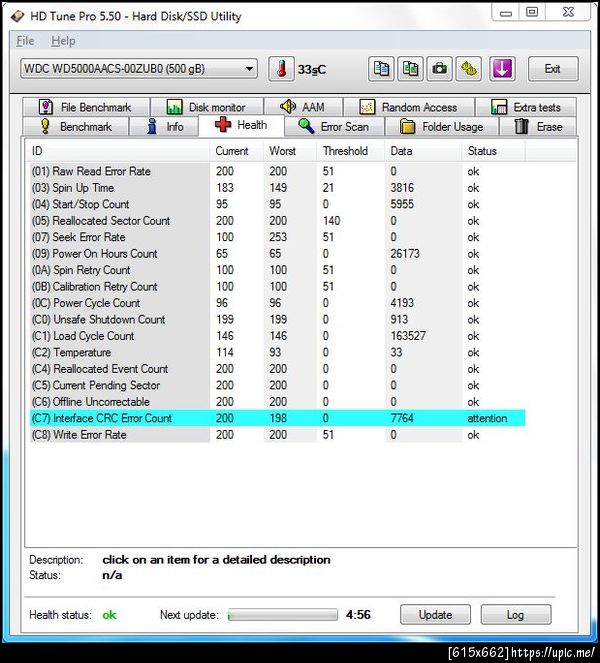Select the (C7) Interface CRC Error Count row
The height and width of the screenshot is (663, 600).
pos(278,418)
